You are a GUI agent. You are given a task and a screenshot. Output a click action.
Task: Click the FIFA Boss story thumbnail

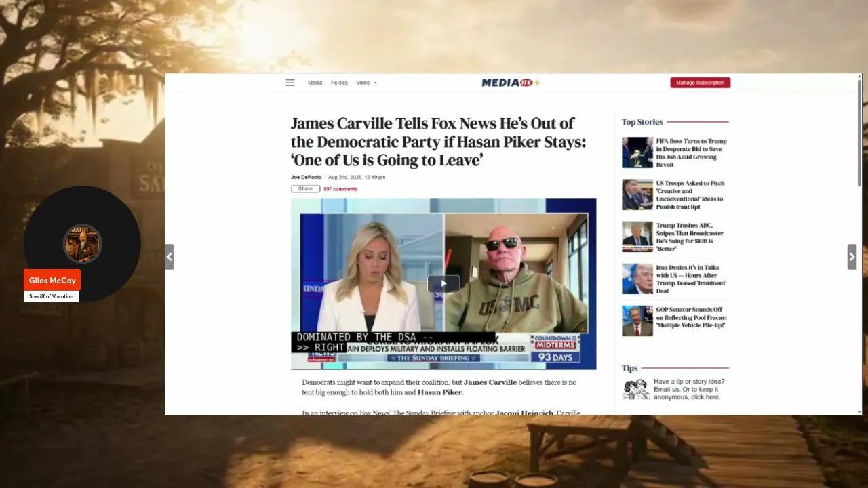tap(637, 152)
